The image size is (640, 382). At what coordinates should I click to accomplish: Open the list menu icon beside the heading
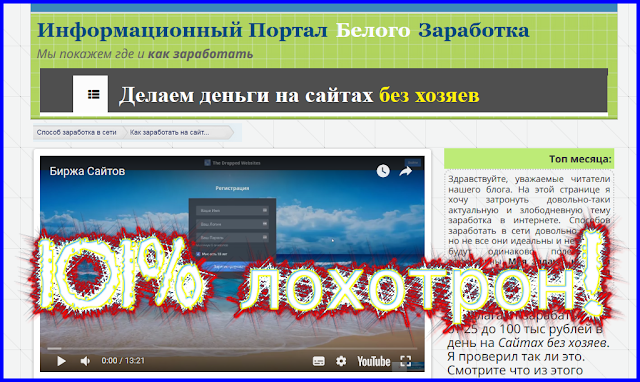(x=93, y=94)
